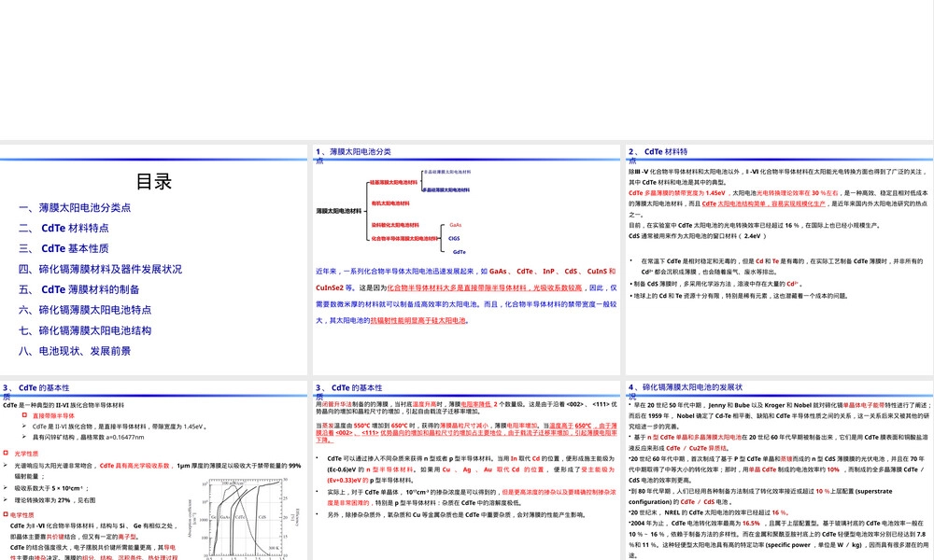Viewport: 934px width, 560px height.
Task: Select contents entry 五、CdTe 薄膜材料的制备
Action: (78, 289)
